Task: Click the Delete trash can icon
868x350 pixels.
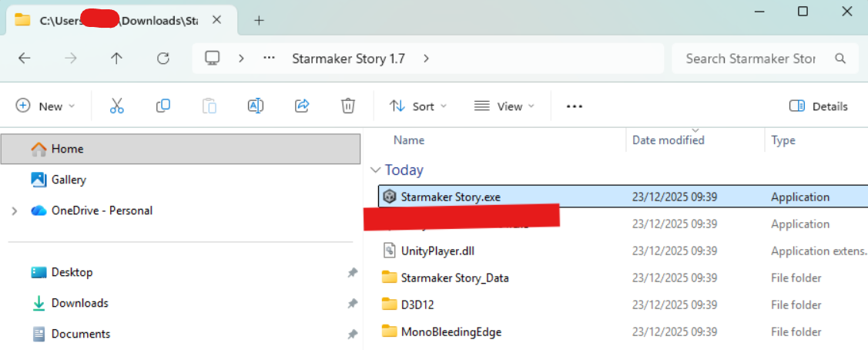Action: [348, 106]
